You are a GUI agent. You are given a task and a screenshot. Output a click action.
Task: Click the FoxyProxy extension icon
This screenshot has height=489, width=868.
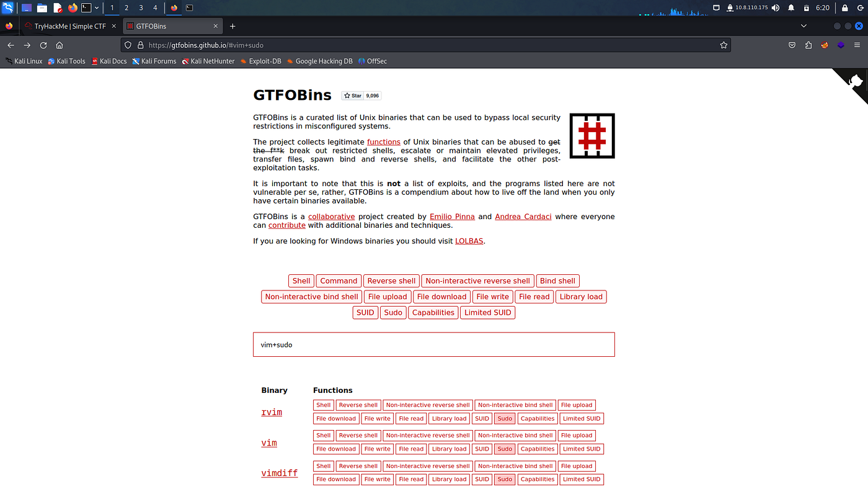coord(825,45)
